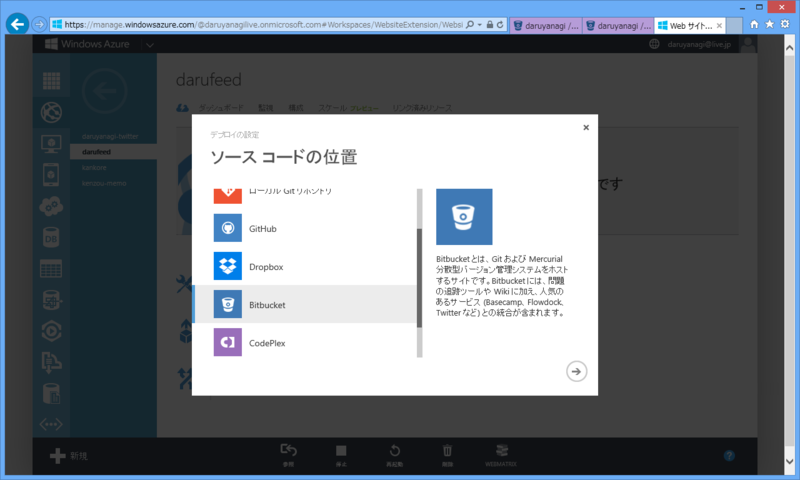Click the portal back arrow circle

[105, 91]
